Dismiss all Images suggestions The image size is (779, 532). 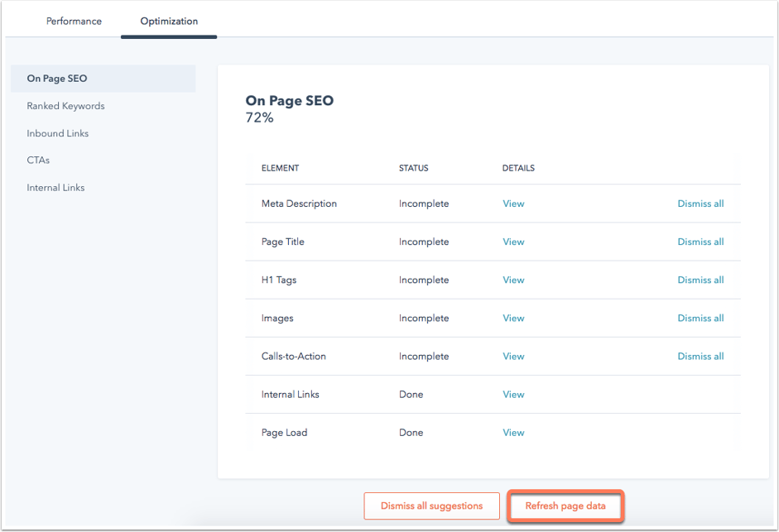tap(700, 318)
